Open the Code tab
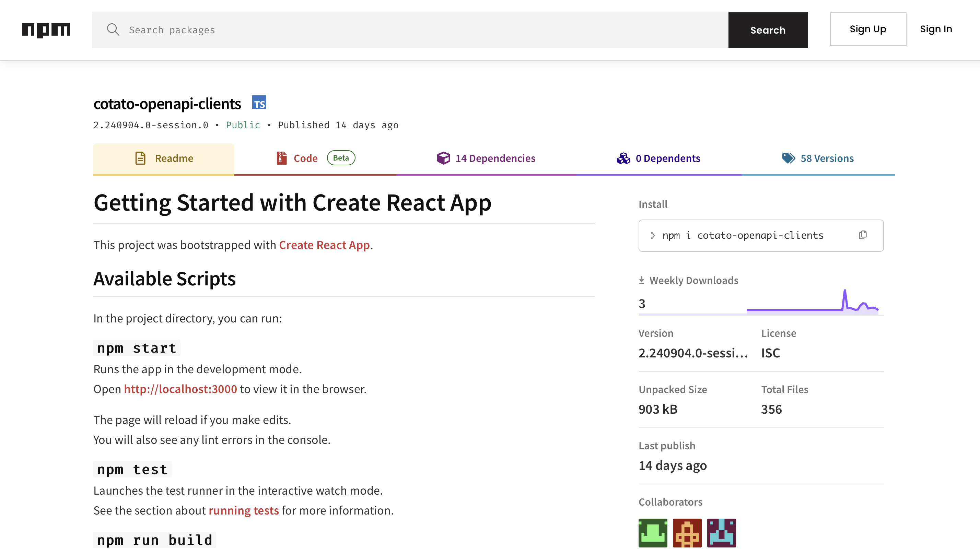 pos(305,158)
